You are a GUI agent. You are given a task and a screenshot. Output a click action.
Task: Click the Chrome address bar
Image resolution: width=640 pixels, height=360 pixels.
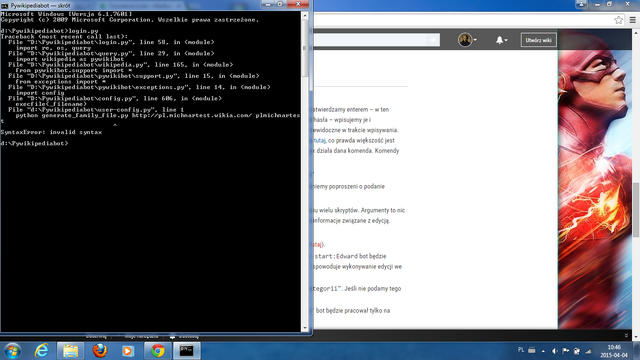point(463,20)
